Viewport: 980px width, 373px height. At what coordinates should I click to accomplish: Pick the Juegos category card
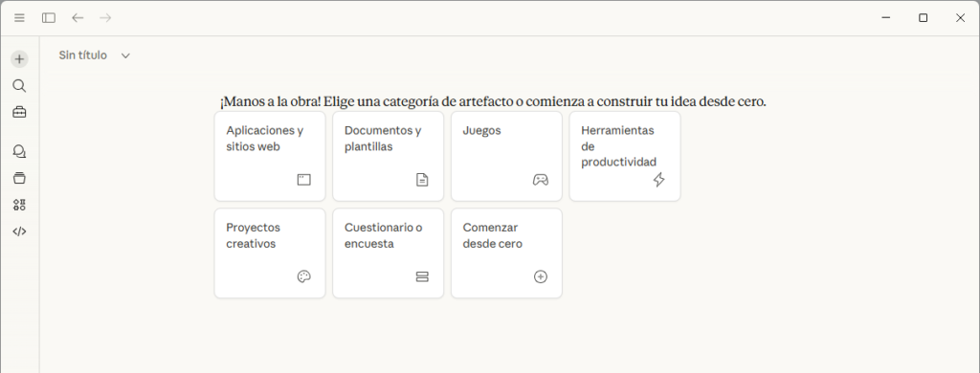pyautogui.click(x=506, y=156)
